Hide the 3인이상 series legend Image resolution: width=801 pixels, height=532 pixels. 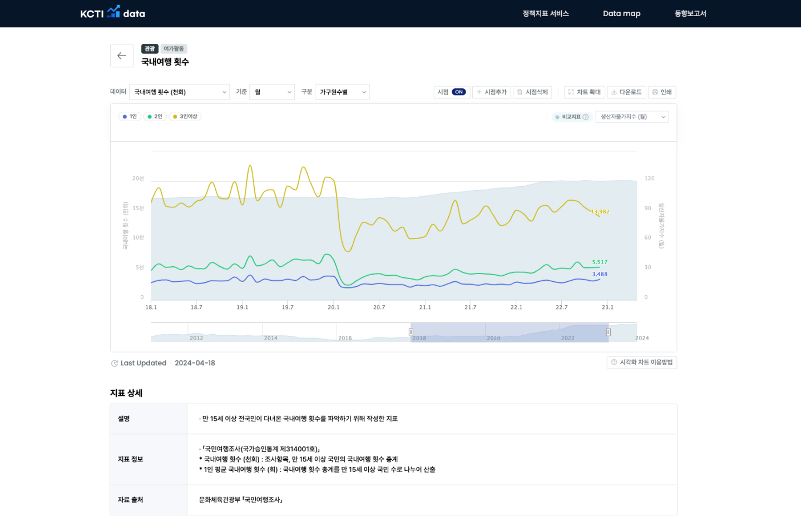pyautogui.click(x=185, y=117)
